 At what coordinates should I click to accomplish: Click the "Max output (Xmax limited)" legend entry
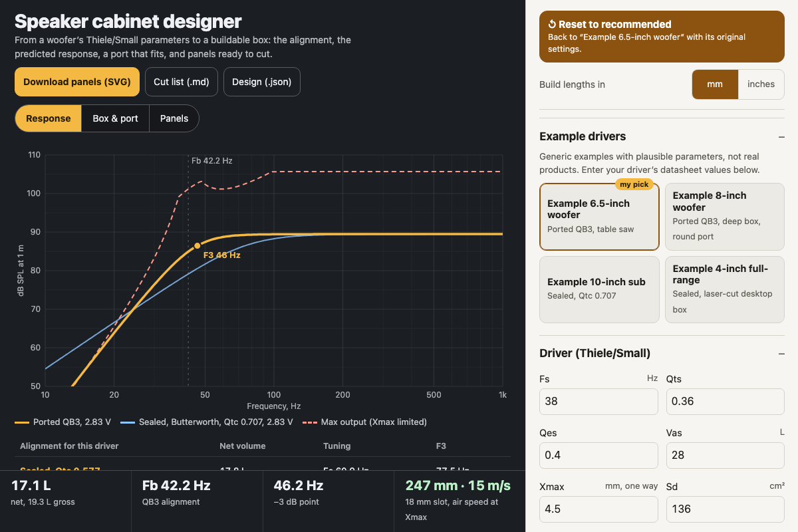[x=364, y=422]
